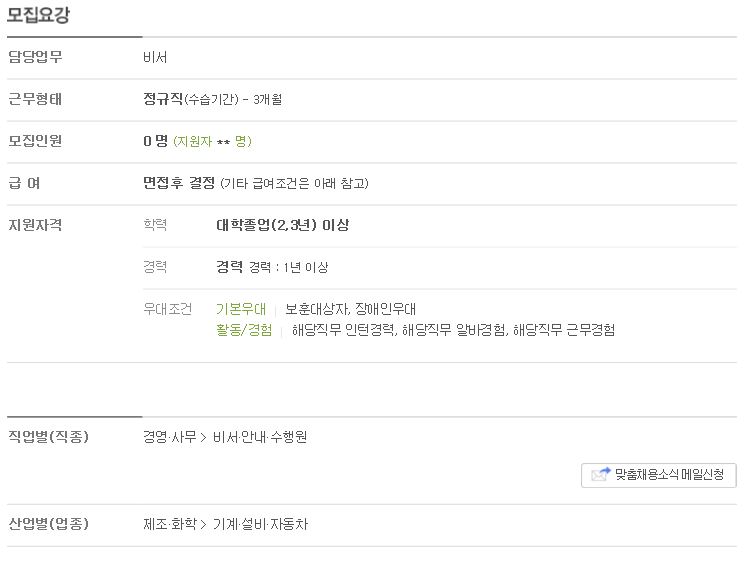This screenshot has height=567, width=748.
Task: Click the 활동/경험 label
Action: (x=244, y=330)
